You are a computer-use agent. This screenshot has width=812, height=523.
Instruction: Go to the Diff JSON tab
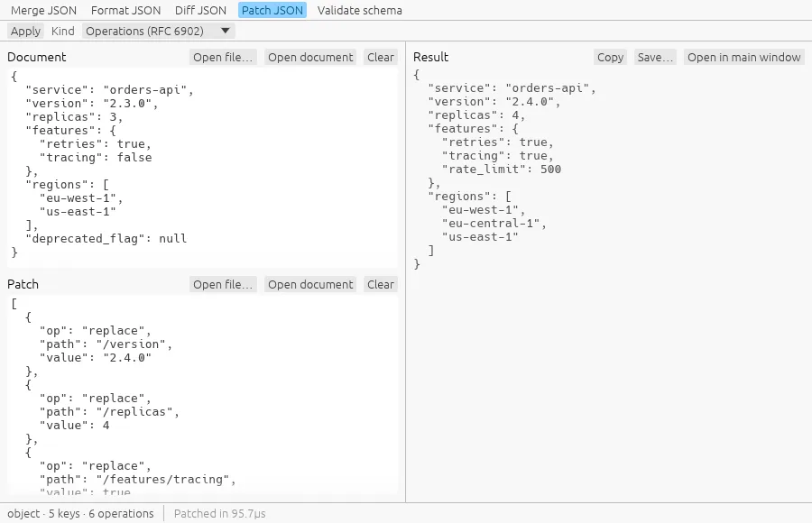coord(200,10)
